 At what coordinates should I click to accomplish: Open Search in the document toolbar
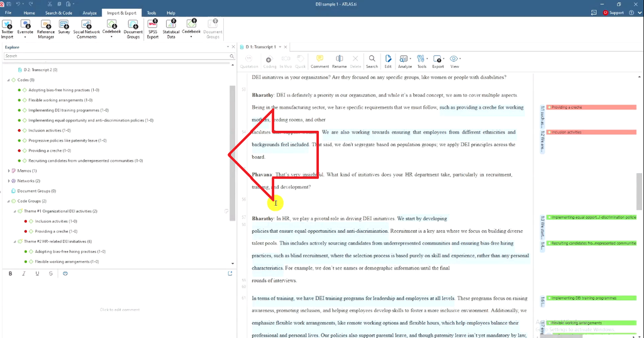click(372, 62)
